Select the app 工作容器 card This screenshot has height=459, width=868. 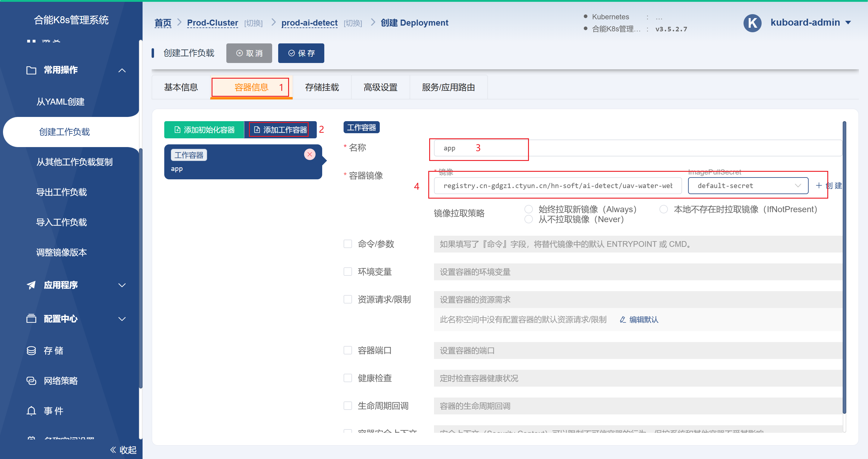243,162
